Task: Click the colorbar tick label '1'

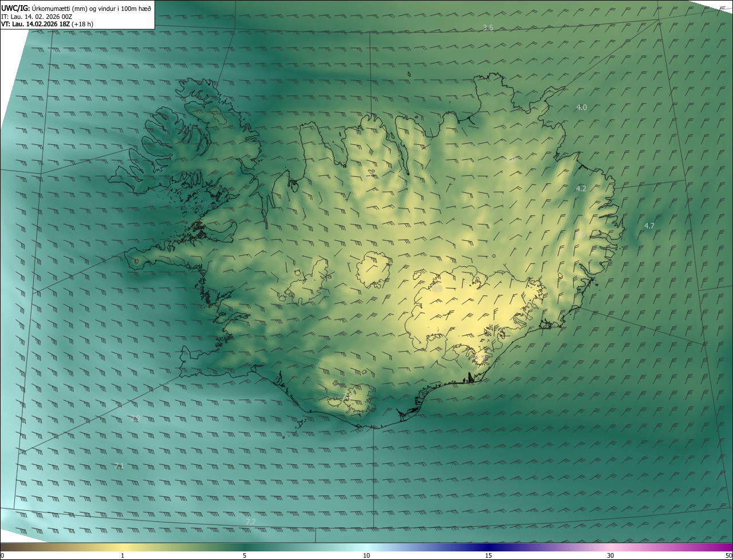Action: [123, 555]
